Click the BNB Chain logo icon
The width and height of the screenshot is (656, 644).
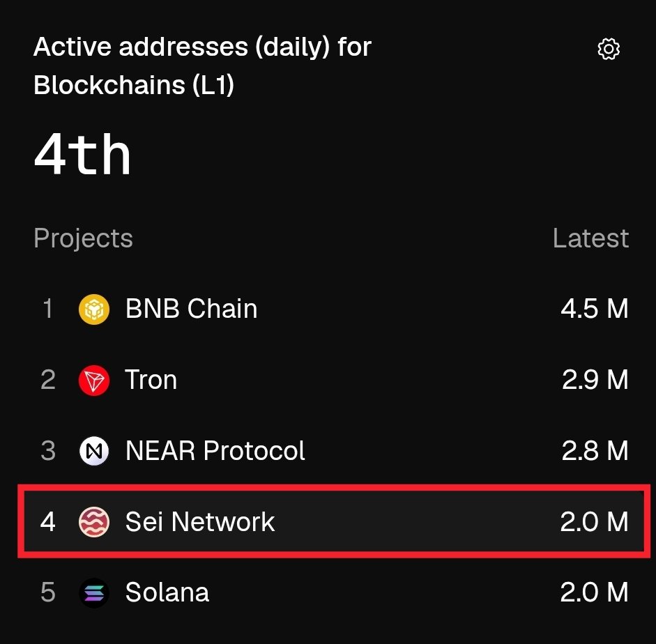click(x=94, y=309)
